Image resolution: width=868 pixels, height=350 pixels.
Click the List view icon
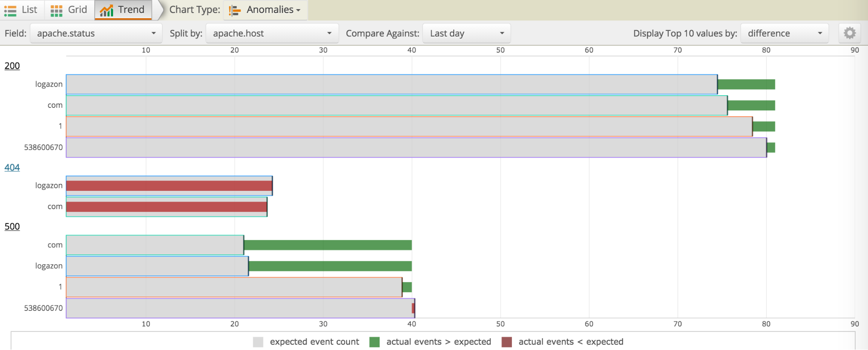click(10, 10)
